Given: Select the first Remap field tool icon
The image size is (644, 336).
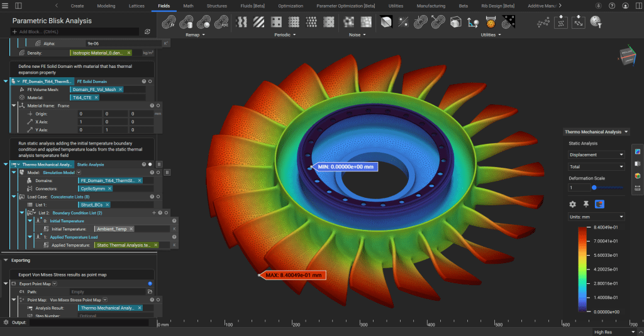Looking at the screenshot, I should pos(169,23).
